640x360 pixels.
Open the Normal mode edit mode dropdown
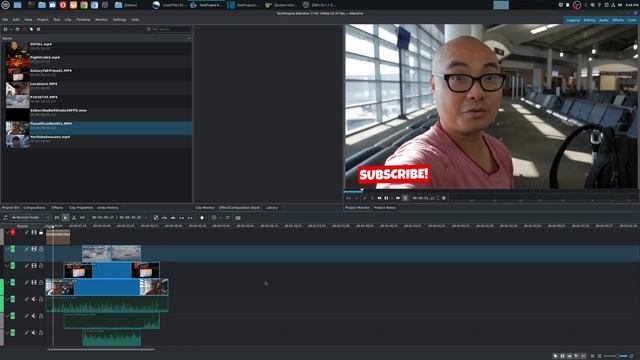point(30,218)
